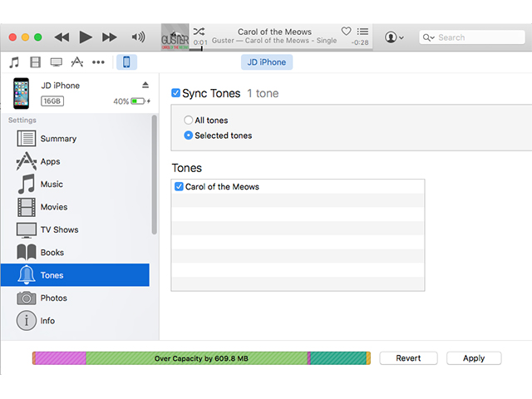Uncheck Carol of the Meows tone
Image resolution: width=532 pixels, height=399 pixels.
(179, 187)
